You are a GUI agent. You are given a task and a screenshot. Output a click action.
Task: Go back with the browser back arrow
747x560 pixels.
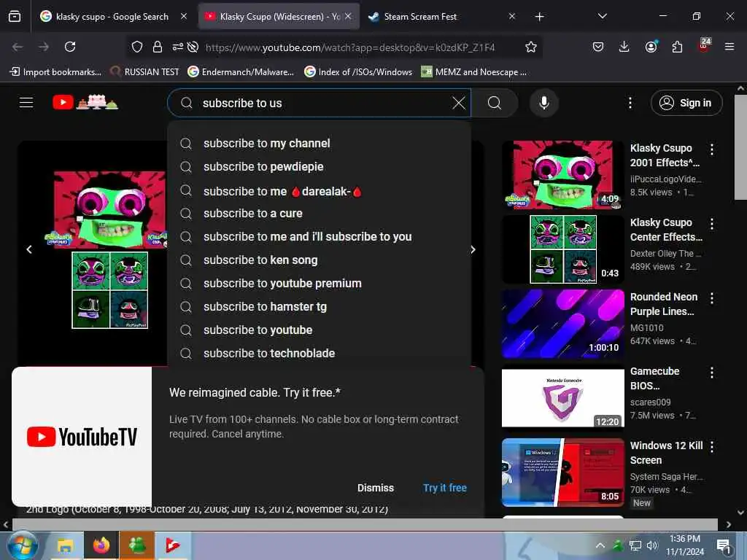tap(18, 47)
